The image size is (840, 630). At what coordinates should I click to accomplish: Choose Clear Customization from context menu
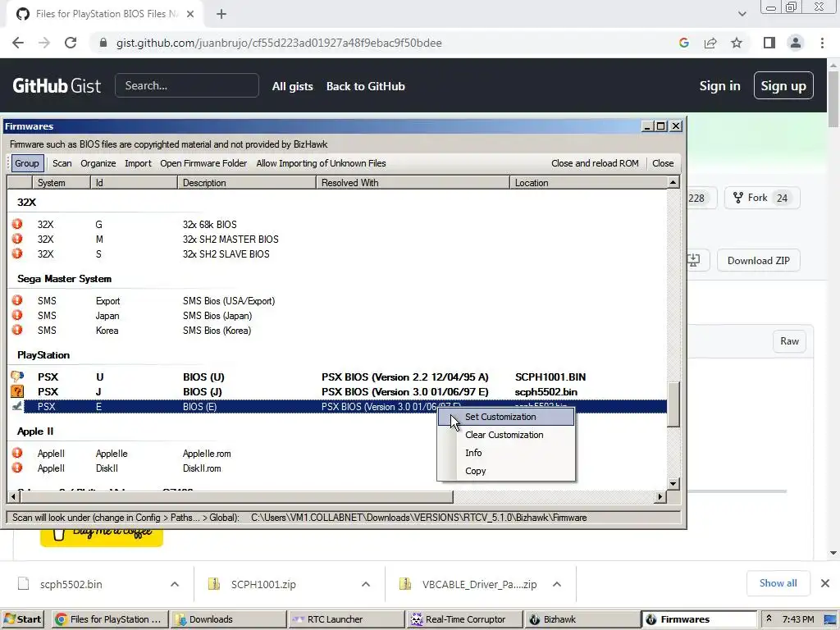(x=505, y=435)
